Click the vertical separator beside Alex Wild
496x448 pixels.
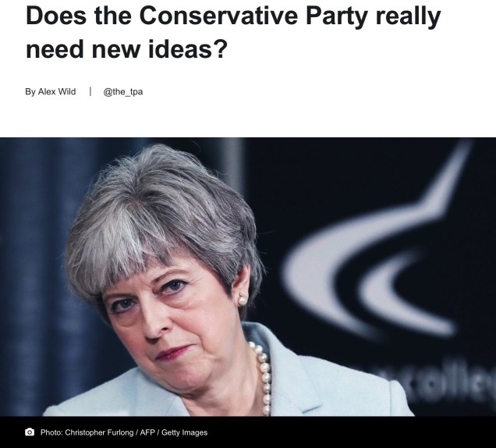[90, 91]
